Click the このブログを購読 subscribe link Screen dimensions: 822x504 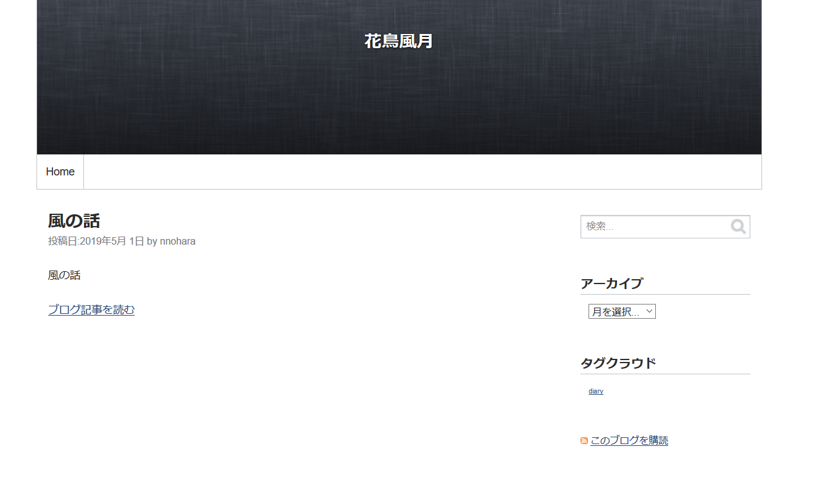tap(629, 441)
